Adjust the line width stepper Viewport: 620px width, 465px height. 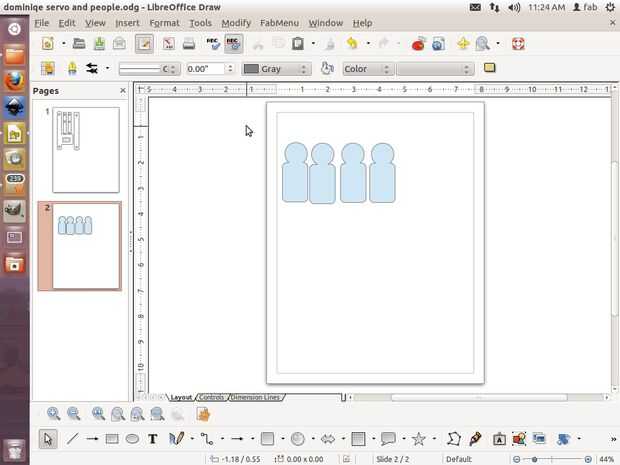click(x=230, y=69)
